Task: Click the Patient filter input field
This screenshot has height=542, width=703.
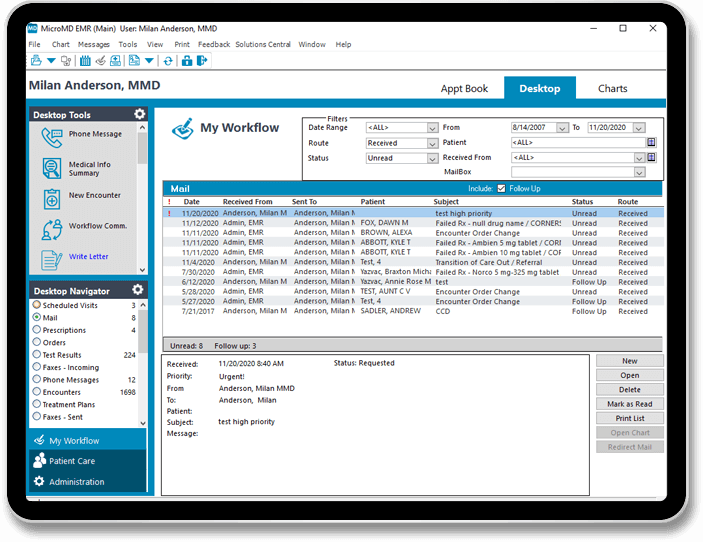Action: pyautogui.click(x=577, y=143)
